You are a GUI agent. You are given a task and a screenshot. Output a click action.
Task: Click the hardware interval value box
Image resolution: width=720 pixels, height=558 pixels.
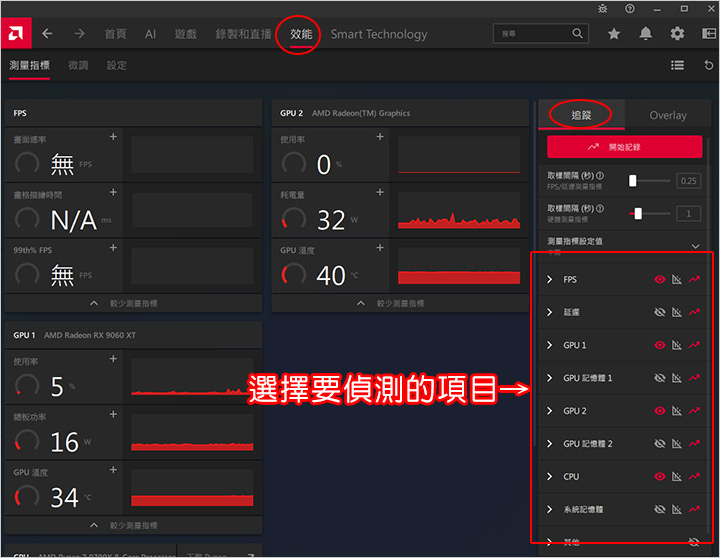coord(688,213)
